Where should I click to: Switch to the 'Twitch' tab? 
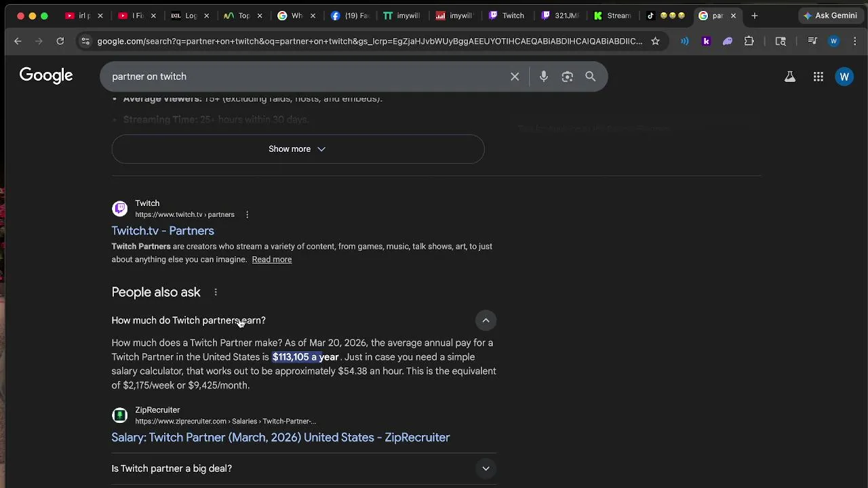(507, 16)
